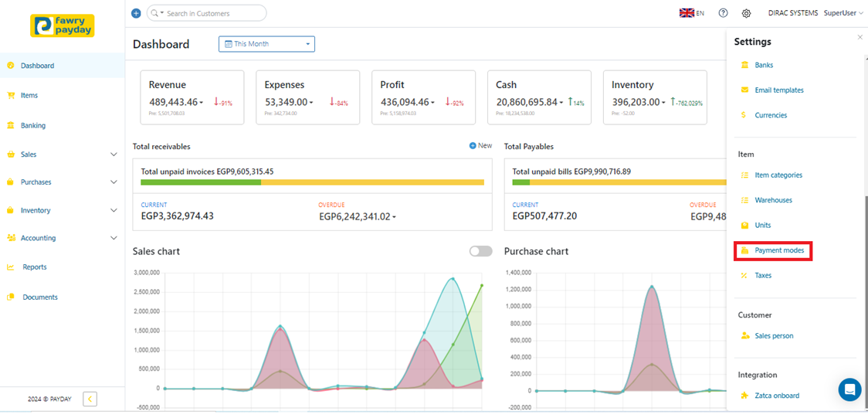868x418 pixels.
Task: Open the SuperUser account dropdown
Action: [x=843, y=13]
